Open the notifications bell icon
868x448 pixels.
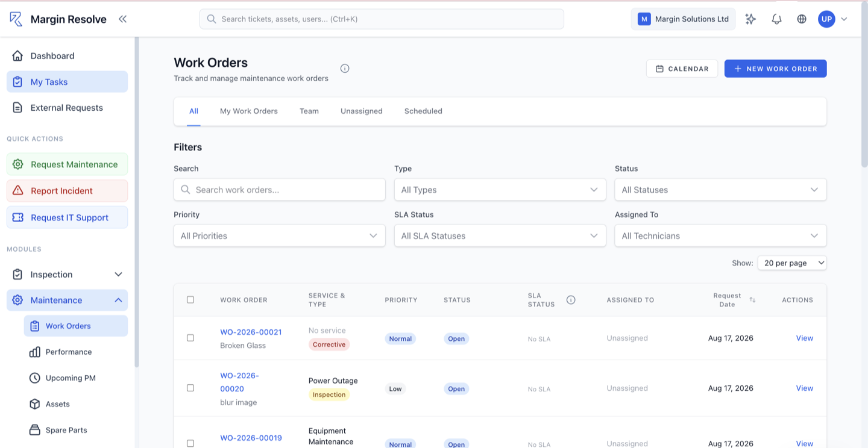coord(776,19)
